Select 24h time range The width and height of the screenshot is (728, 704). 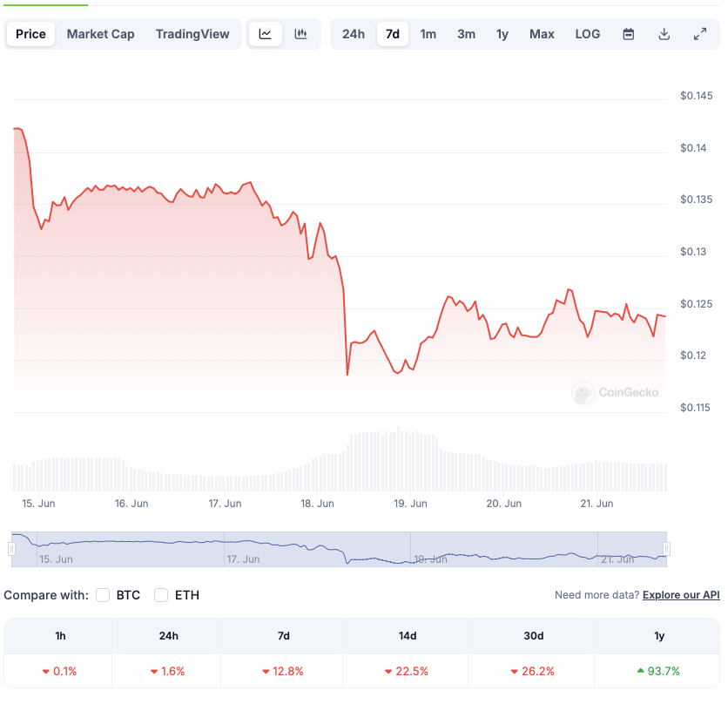(354, 34)
